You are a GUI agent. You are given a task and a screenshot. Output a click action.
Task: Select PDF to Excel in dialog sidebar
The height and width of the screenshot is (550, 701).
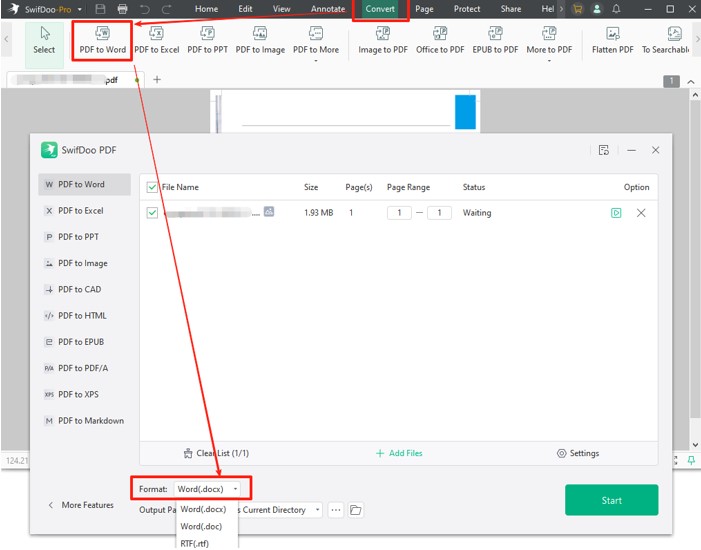click(x=84, y=211)
